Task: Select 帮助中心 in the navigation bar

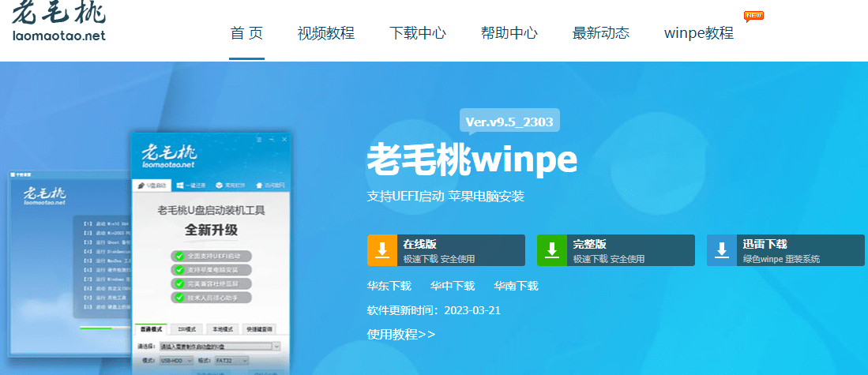Action: 509,33
